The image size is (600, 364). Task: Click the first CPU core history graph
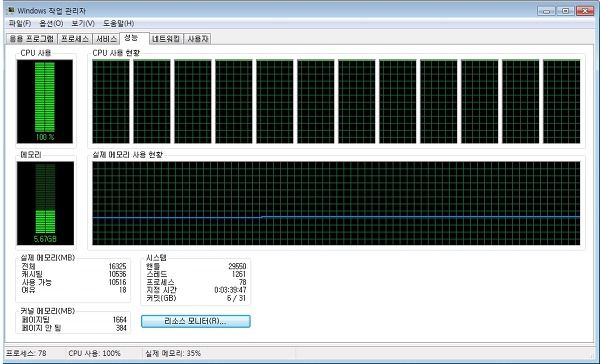point(111,101)
